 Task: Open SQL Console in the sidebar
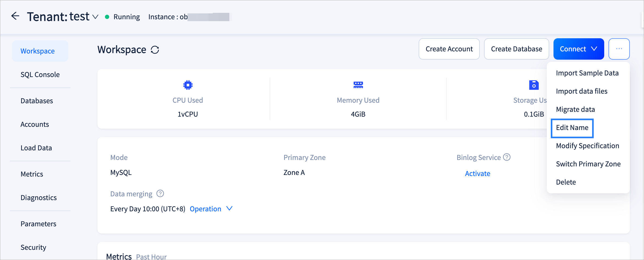tap(40, 75)
